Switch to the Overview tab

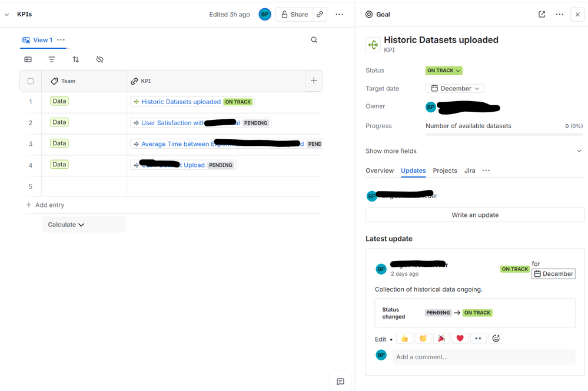pyautogui.click(x=380, y=171)
